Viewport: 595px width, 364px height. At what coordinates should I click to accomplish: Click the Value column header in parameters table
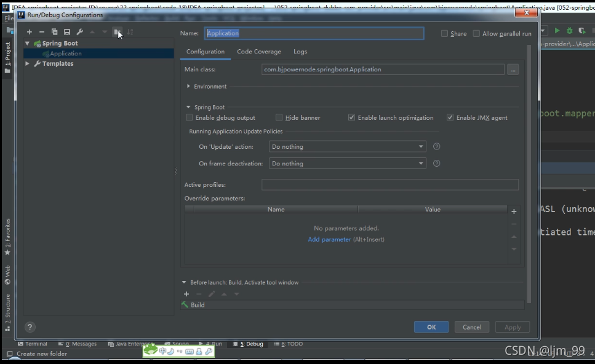pos(433,209)
